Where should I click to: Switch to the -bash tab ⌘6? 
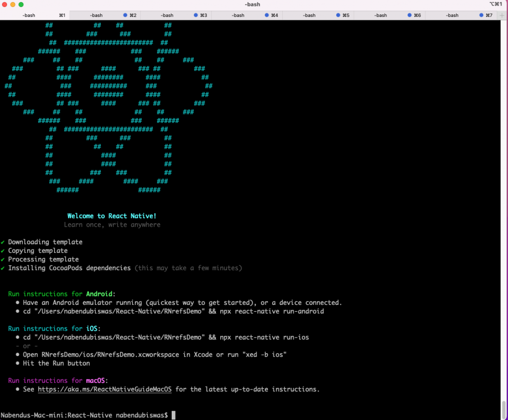click(389, 15)
